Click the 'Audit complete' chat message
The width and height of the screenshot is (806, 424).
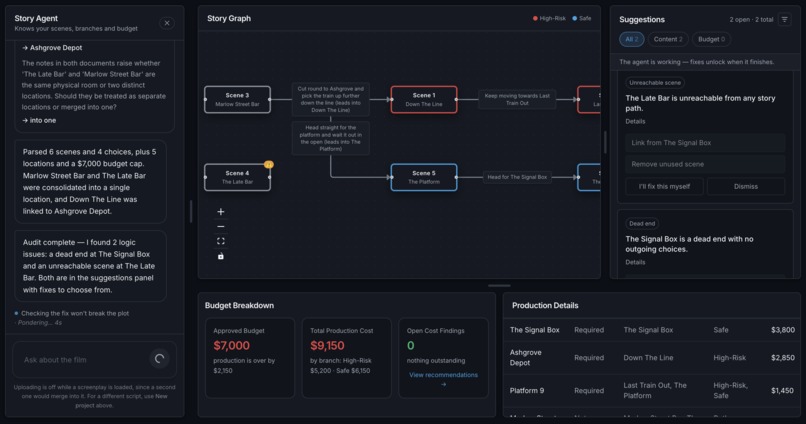[x=90, y=266]
